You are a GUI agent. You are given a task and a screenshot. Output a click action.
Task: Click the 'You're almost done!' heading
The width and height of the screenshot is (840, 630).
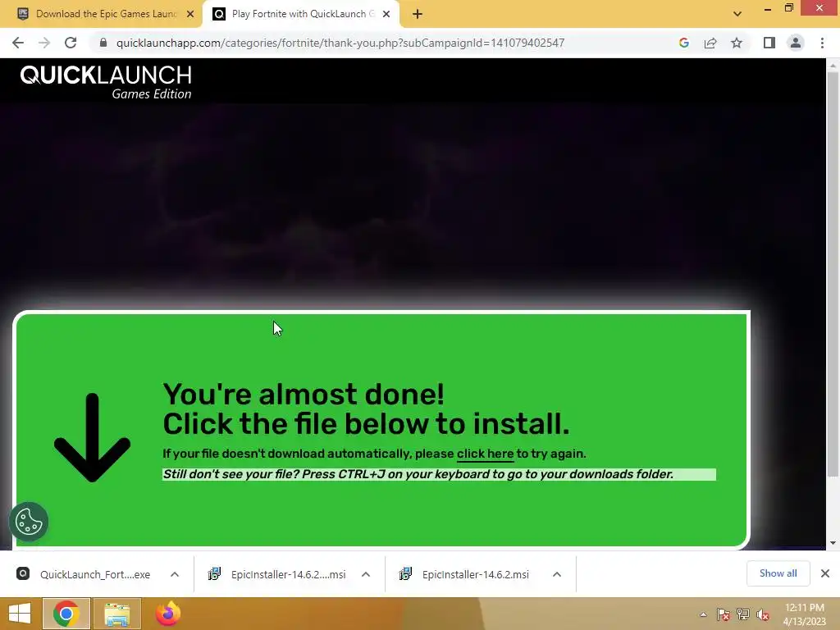[x=304, y=395]
